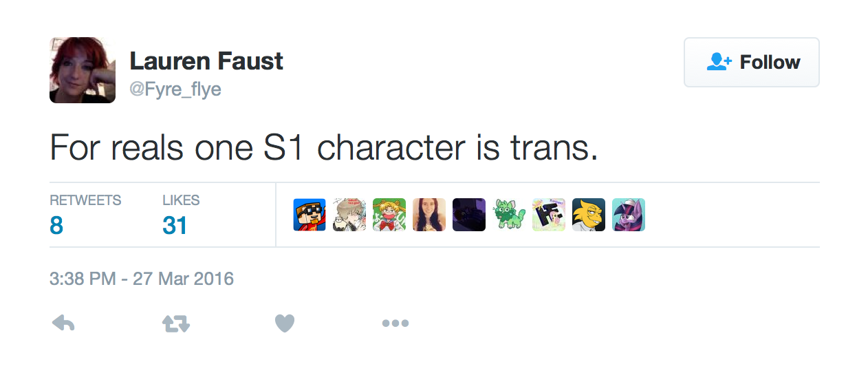
Task: Open the dark purple avatar
Action: (x=469, y=215)
